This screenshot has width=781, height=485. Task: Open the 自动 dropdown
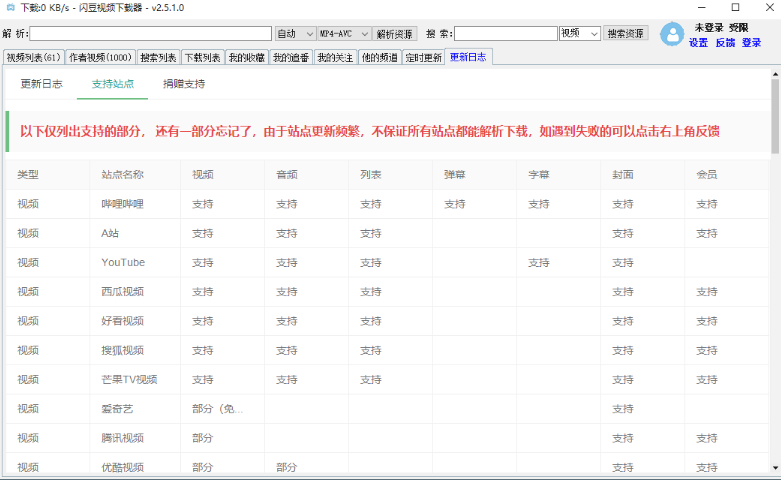(295, 33)
